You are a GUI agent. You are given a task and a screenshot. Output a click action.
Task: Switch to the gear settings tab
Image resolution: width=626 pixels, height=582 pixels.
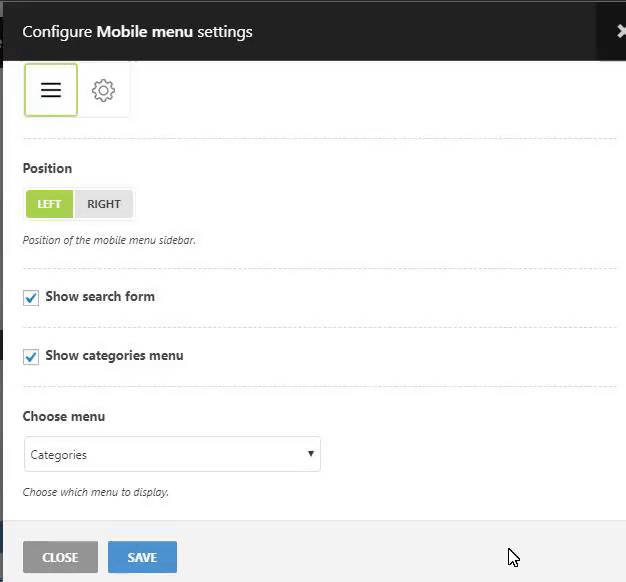pyautogui.click(x=103, y=90)
